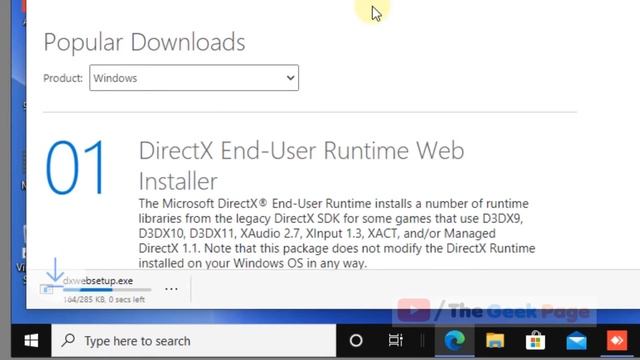Open File Explorer from the taskbar

coord(495,340)
